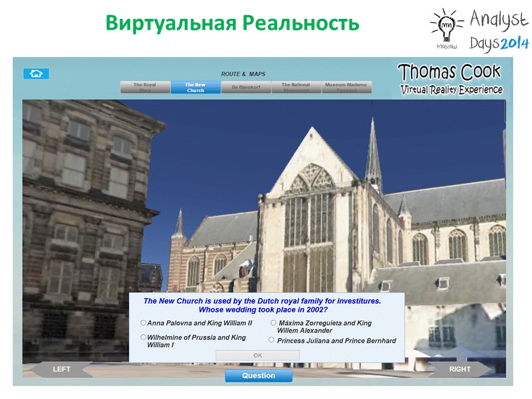This screenshot has height=399, width=532.
Task: Rotate view with the LEFT arrow
Action: [62, 369]
